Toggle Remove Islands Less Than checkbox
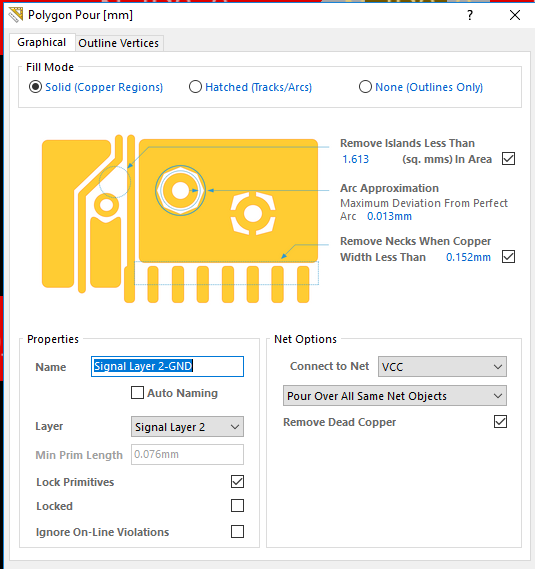Viewport: 535px width, 569px height. (508, 159)
